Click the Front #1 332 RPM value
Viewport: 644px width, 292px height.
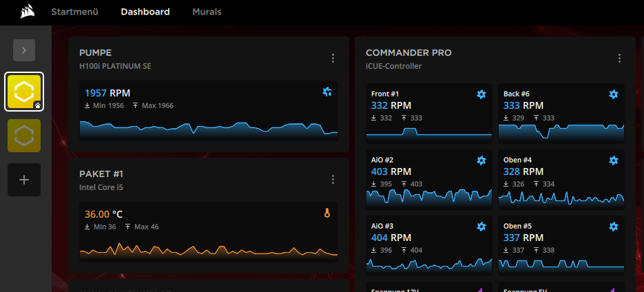(x=391, y=105)
